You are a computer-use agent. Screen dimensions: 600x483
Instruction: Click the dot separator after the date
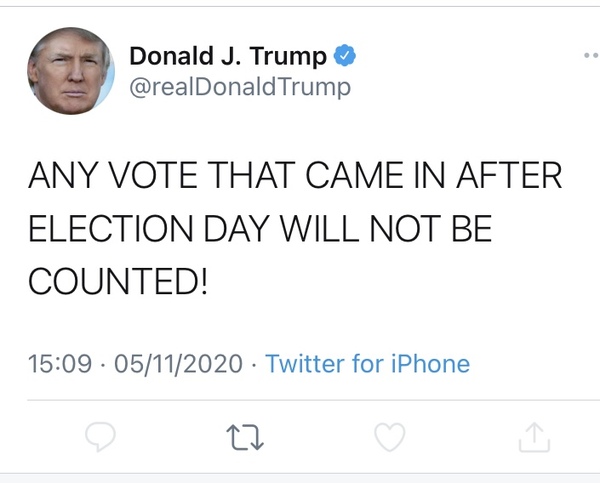(x=253, y=364)
